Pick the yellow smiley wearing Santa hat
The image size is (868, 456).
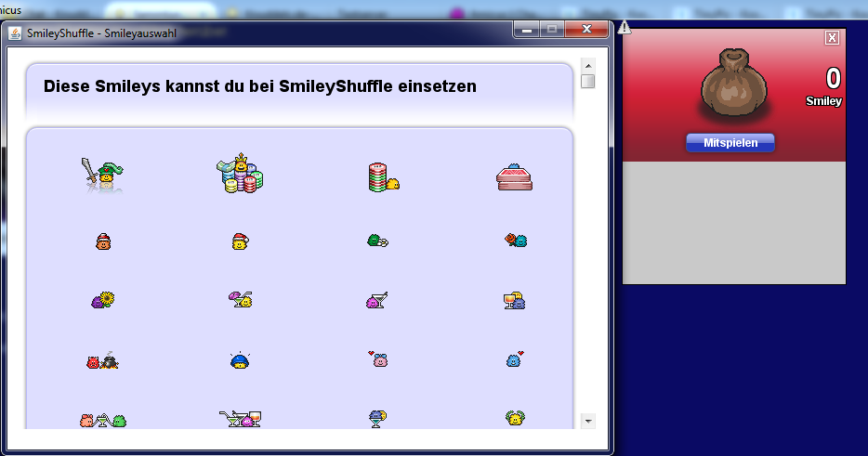pyautogui.click(x=240, y=241)
